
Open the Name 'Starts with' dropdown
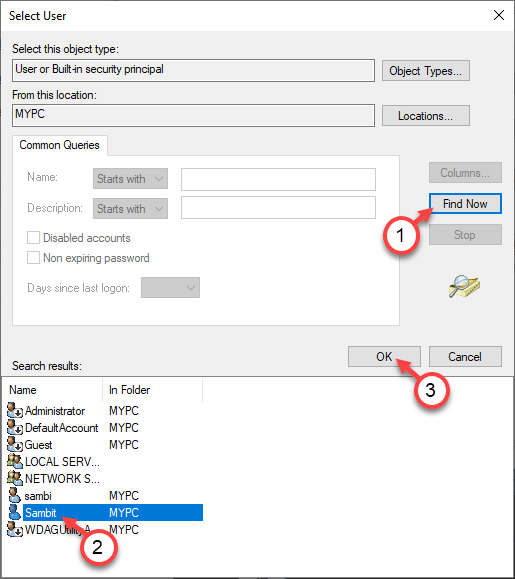click(x=130, y=179)
